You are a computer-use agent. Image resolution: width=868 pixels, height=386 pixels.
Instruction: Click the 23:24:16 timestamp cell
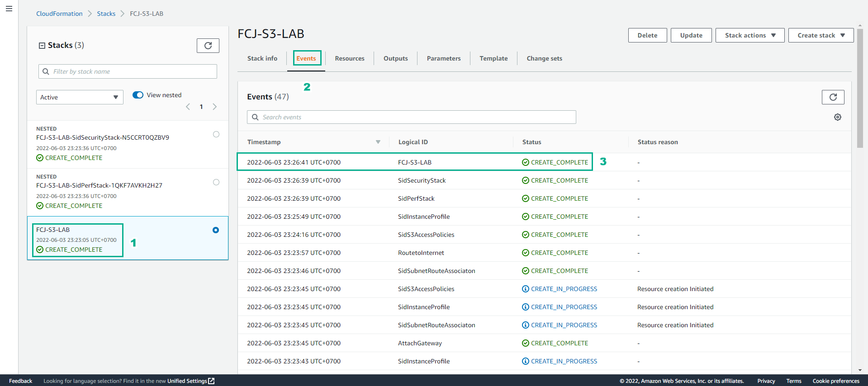tap(294, 235)
